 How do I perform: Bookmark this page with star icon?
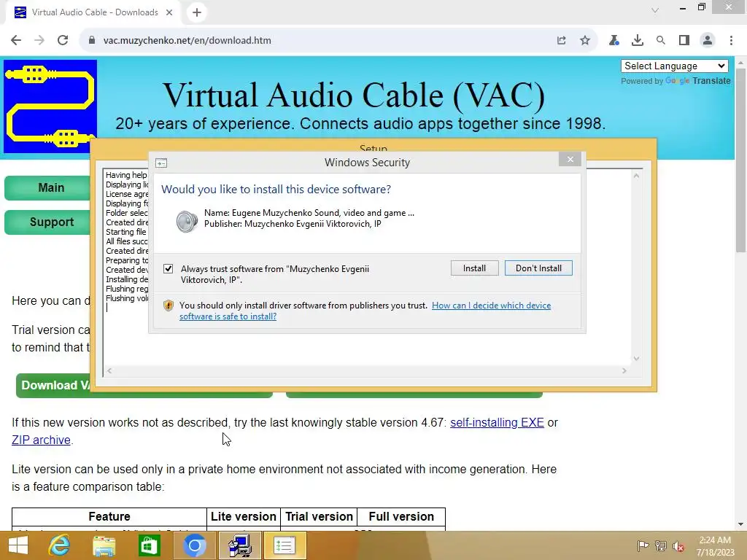pyautogui.click(x=585, y=41)
